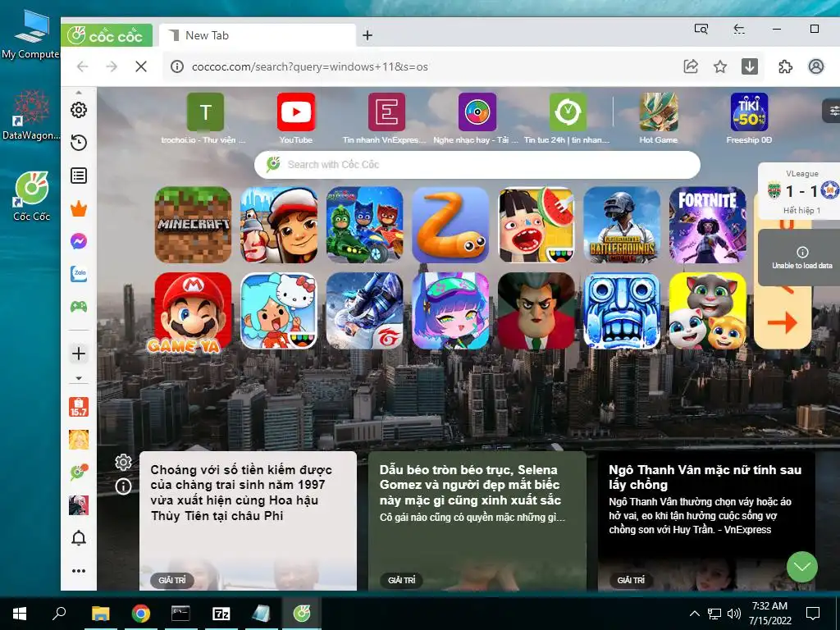Open the news feed info icon
The width and height of the screenshot is (840, 630).
click(123, 486)
